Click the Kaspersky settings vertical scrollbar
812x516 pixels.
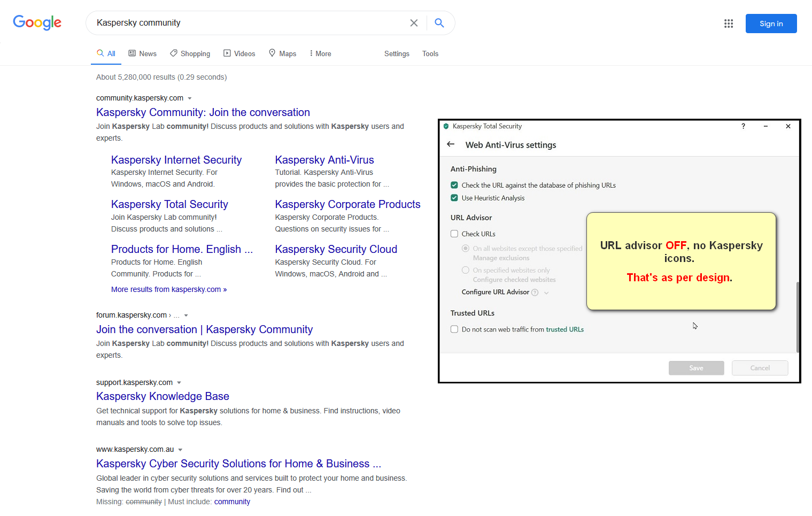click(798, 317)
